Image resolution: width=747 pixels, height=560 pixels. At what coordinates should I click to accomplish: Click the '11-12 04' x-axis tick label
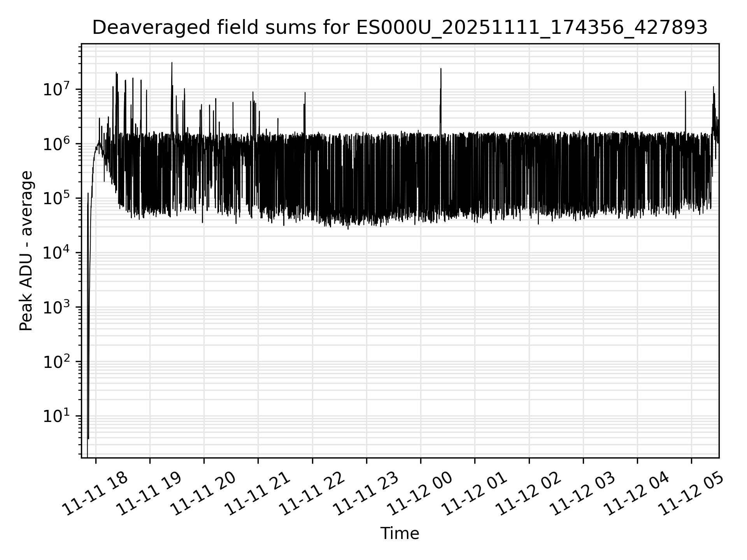pyautogui.click(x=637, y=494)
